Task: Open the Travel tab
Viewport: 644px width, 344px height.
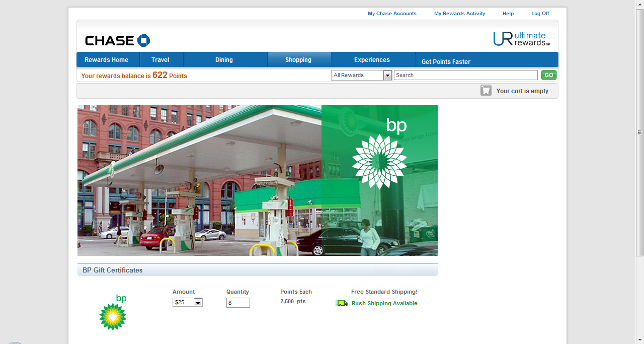Action: point(160,60)
